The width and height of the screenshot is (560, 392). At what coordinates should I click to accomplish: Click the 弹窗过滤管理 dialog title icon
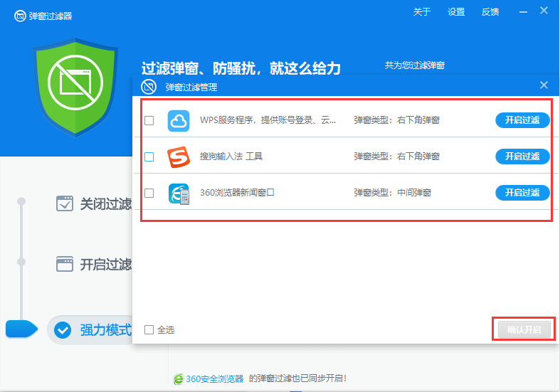click(x=149, y=87)
